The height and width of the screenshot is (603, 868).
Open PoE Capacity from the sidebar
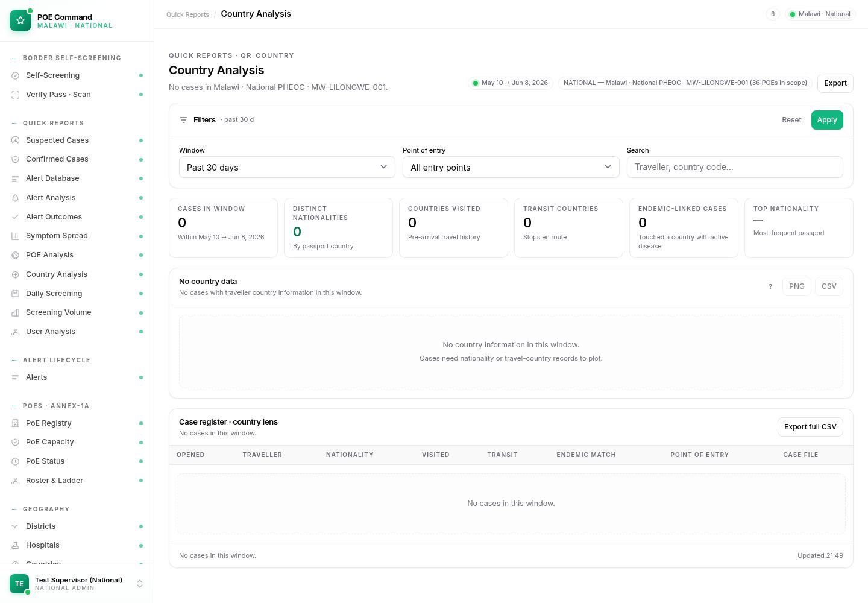77,442
